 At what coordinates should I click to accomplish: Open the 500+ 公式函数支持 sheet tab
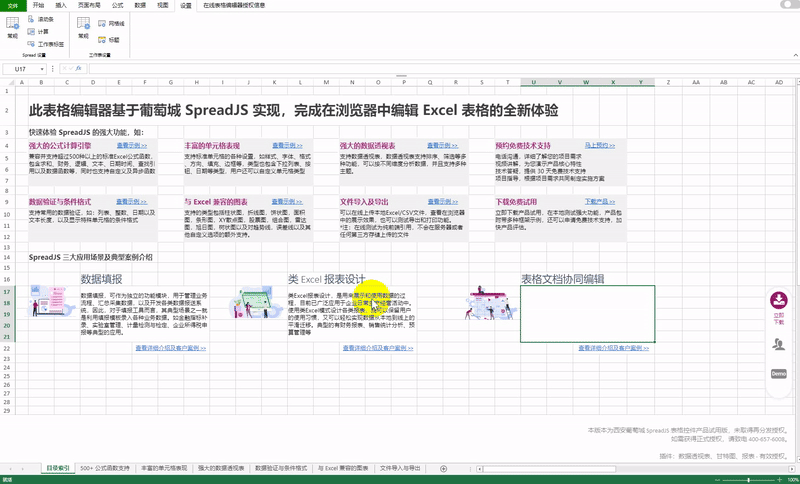105,468
